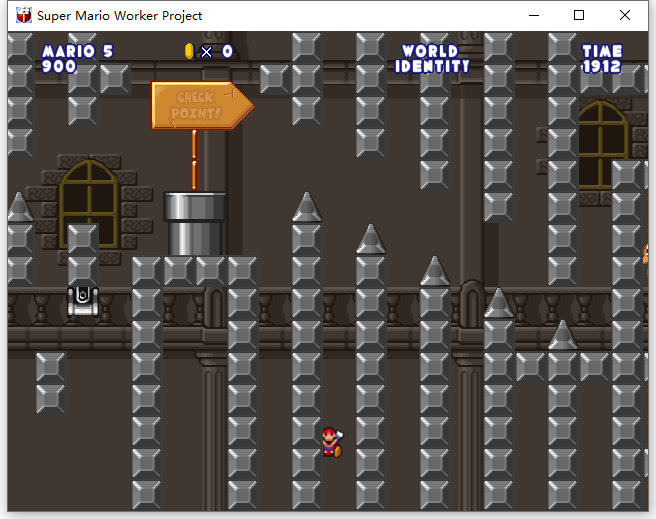Viewport: 656px width, 519px height.
Task: Close the Super Mario Worker Project window
Action: [625, 15]
